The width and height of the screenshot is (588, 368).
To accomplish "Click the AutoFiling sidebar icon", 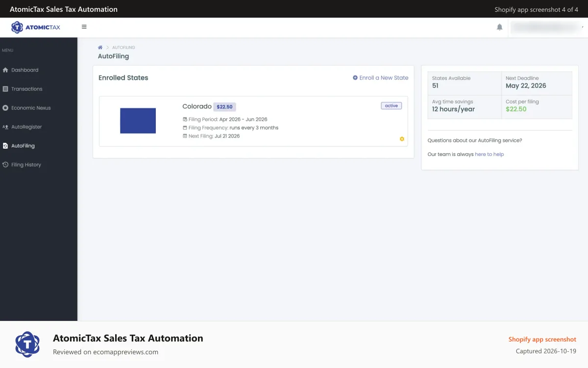I will [5, 146].
